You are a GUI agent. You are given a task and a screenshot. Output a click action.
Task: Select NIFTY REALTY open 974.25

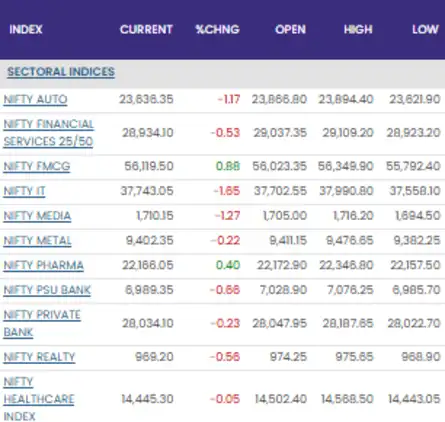click(288, 357)
